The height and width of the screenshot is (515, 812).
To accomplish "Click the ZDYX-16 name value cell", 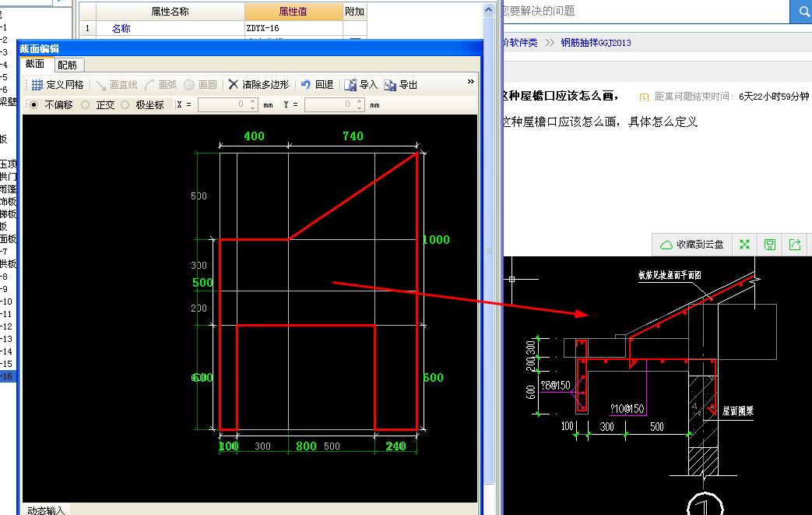I will [293, 28].
